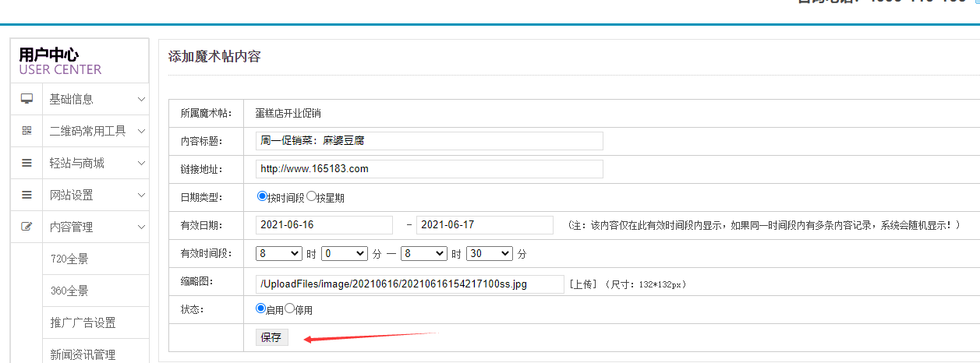Expand the 基础信息 menu chevron

pyautogui.click(x=141, y=99)
